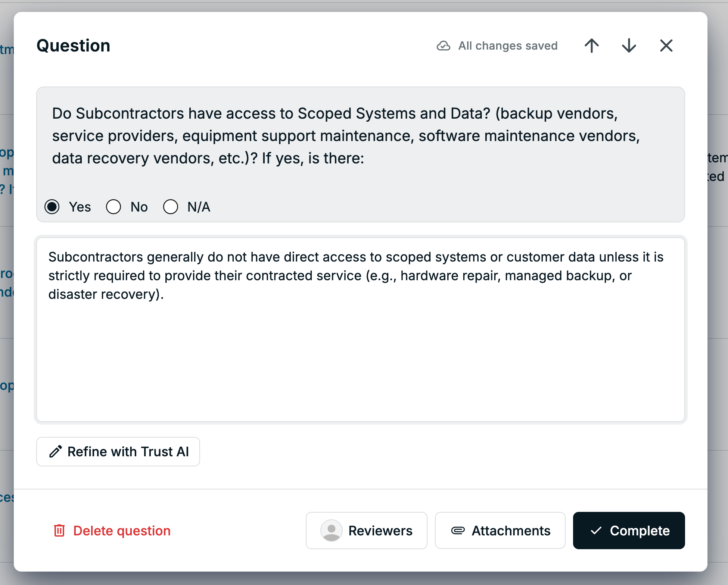
Task: Mark the question as Complete
Action: click(x=629, y=531)
